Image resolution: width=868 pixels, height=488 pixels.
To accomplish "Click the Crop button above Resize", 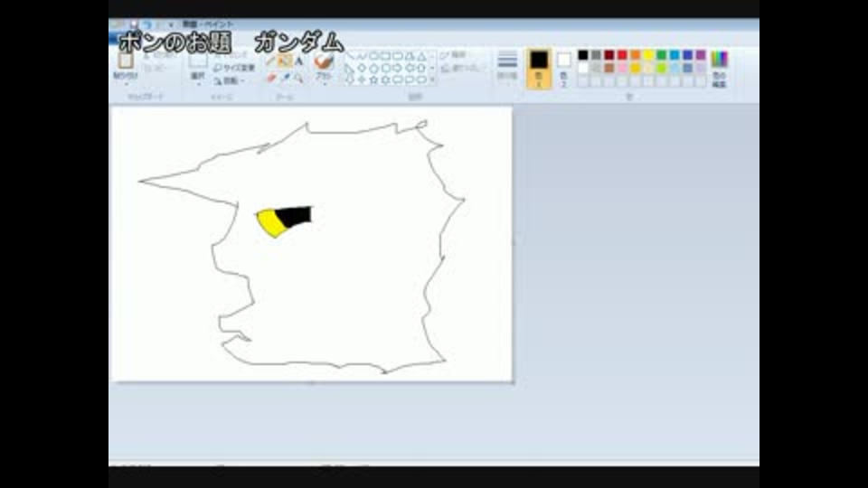I will (231, 55).
